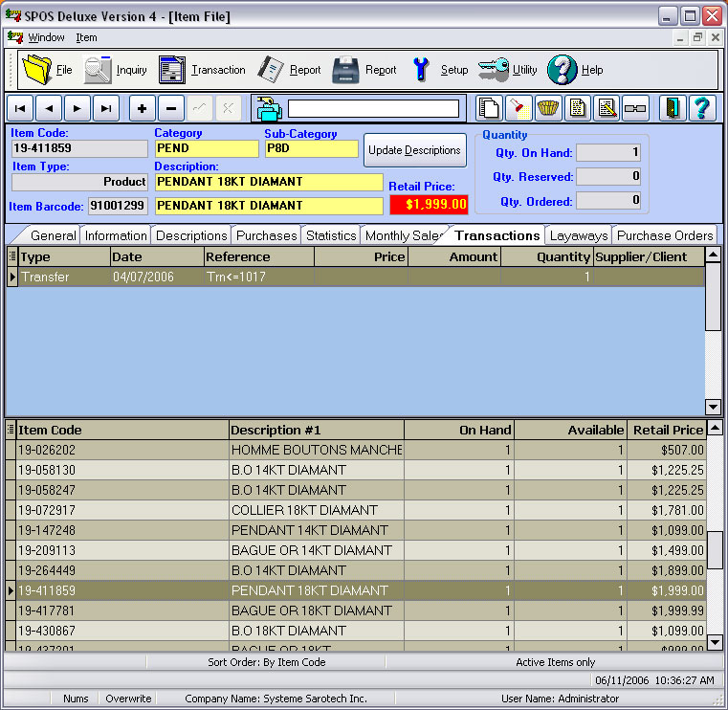Open the Help question mark globe
Viewport: 728px width, 710px height.
pos(562,70)
